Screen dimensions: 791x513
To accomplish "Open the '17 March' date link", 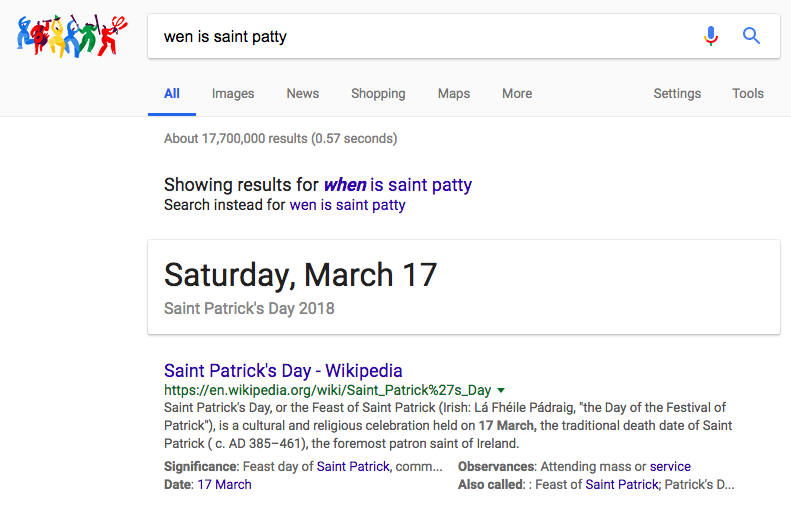I will coord(224,484).
